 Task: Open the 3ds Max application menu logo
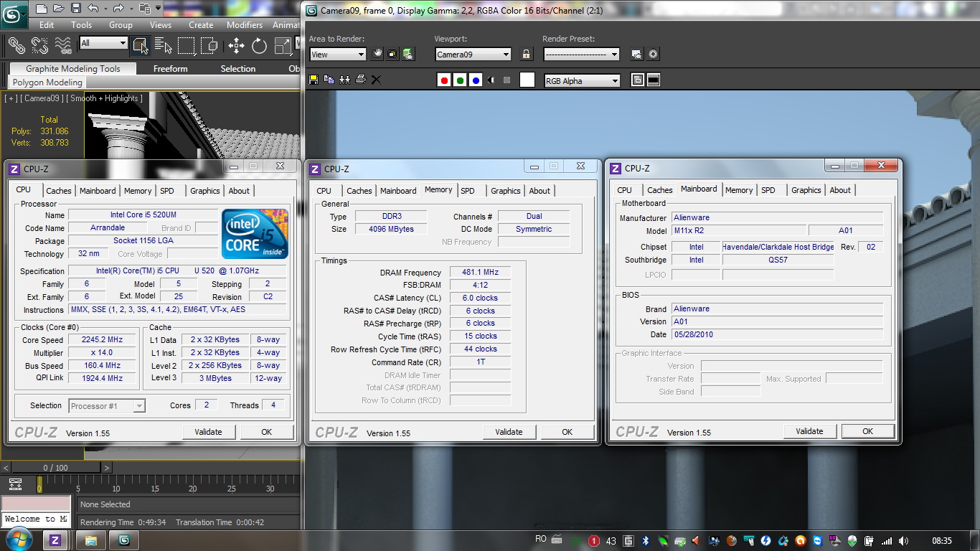(13, 14)
